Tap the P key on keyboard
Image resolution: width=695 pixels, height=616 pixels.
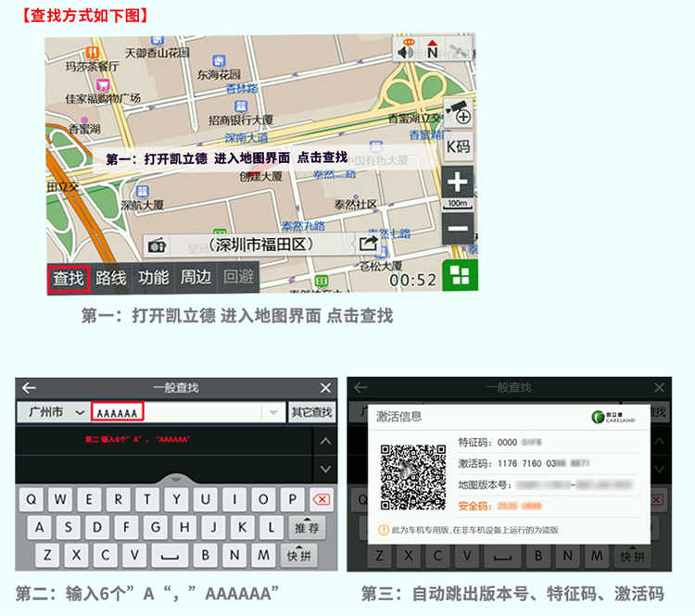click(293, 499)
